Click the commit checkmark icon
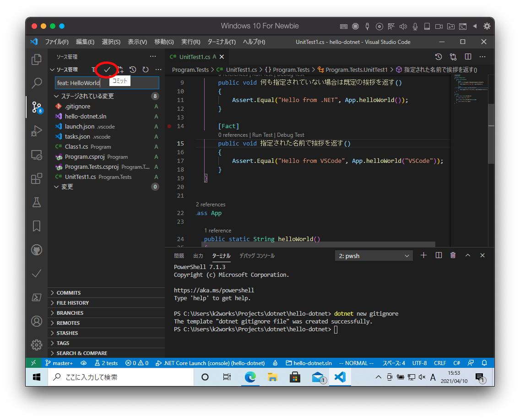 tap(107, 70)
